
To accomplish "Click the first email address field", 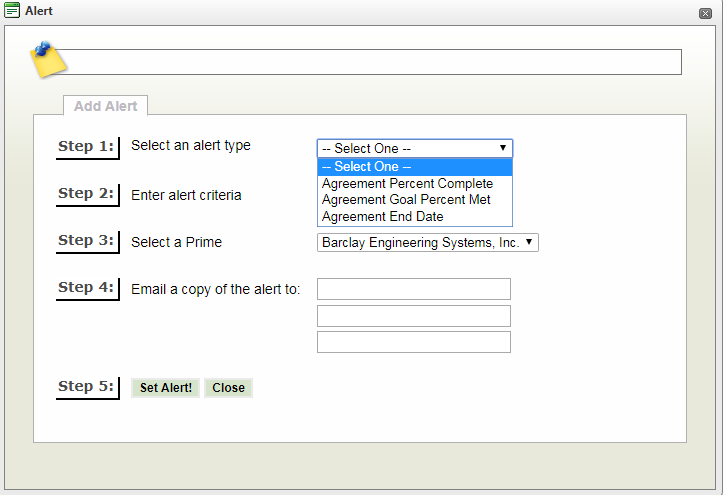I will point(413,289).
